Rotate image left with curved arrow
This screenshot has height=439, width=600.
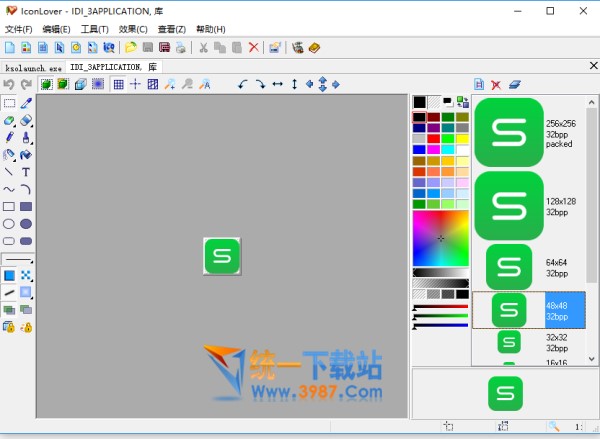242,84
